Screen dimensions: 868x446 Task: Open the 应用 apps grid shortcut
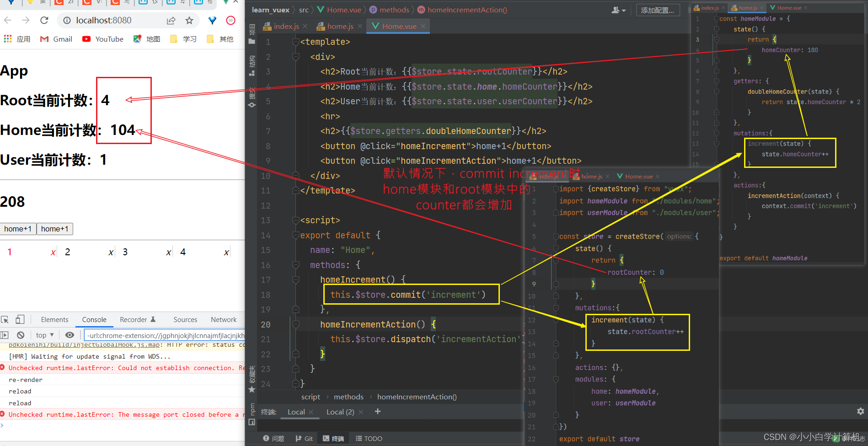coord(17,39)
